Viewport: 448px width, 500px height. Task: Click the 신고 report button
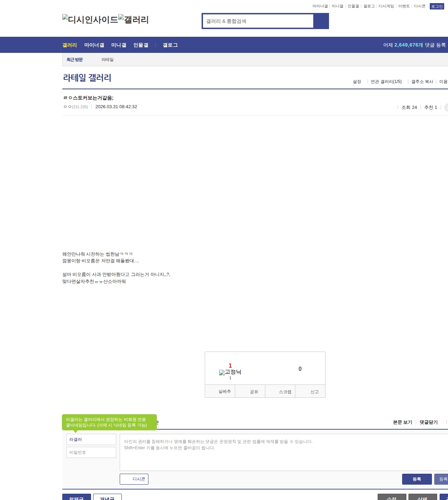(310, 391)
